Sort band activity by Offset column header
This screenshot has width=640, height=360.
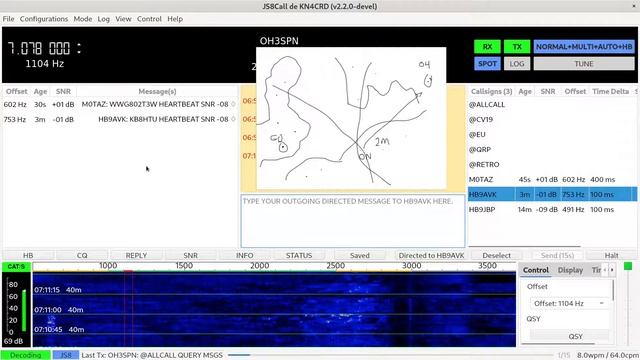tap(16, 91)
